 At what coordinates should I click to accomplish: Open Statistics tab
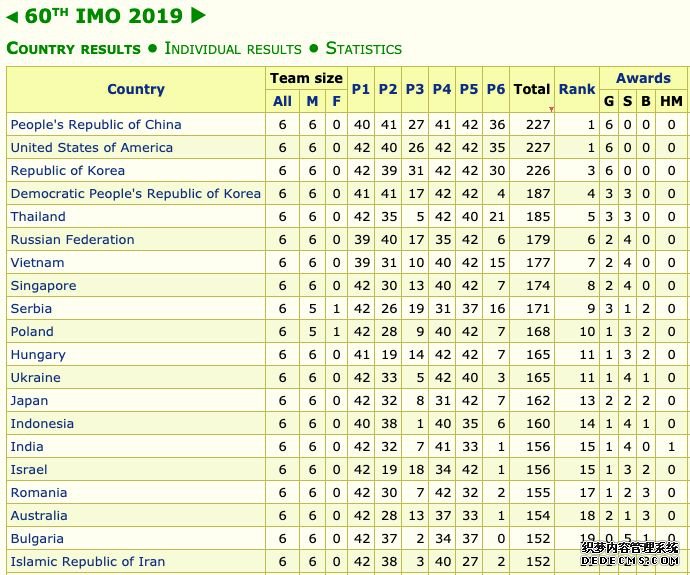[x=363, y=48]
